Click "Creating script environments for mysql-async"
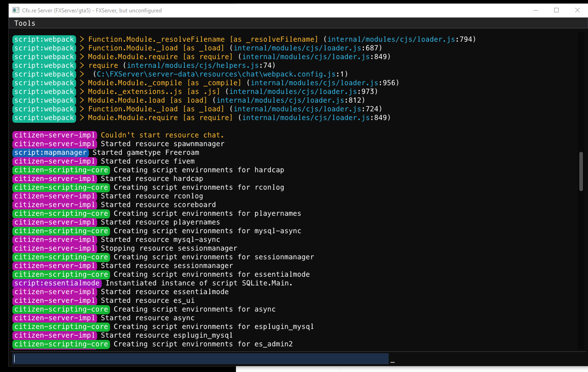 (x=208, y=231)
